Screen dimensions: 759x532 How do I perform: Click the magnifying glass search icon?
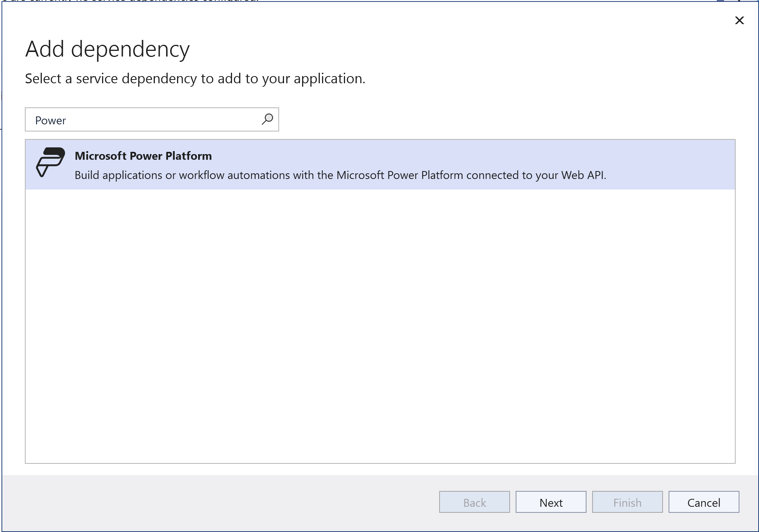pyautogui.click(x=267, y=119)
